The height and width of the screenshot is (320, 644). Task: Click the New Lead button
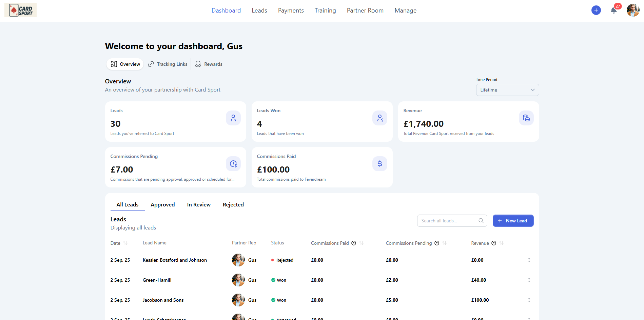click(513, 221)
